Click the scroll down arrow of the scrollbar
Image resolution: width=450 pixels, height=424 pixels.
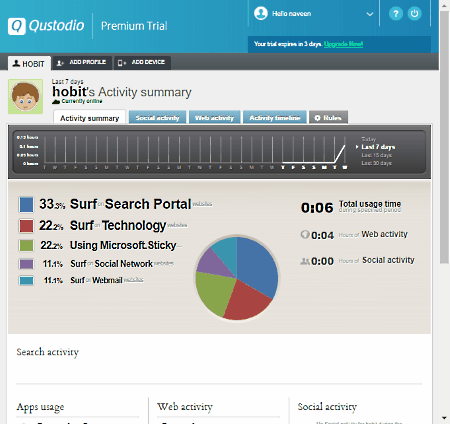(x=444, y=418)
